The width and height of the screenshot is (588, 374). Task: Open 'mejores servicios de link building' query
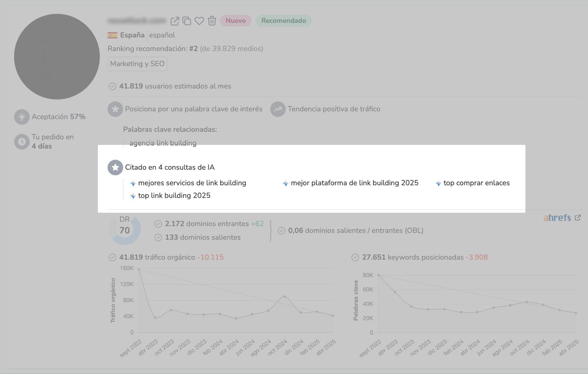click(x=192, y=183)
